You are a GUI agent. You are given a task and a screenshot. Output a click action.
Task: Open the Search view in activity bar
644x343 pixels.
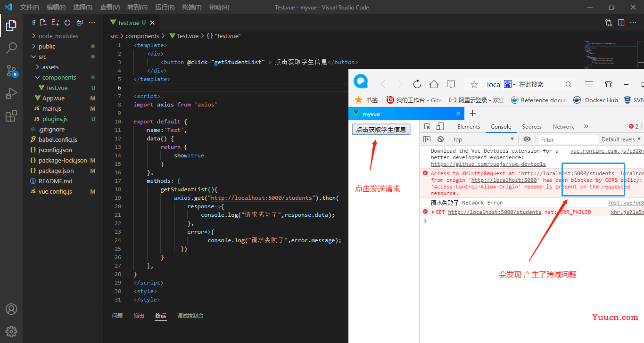[x=11, y=48]
